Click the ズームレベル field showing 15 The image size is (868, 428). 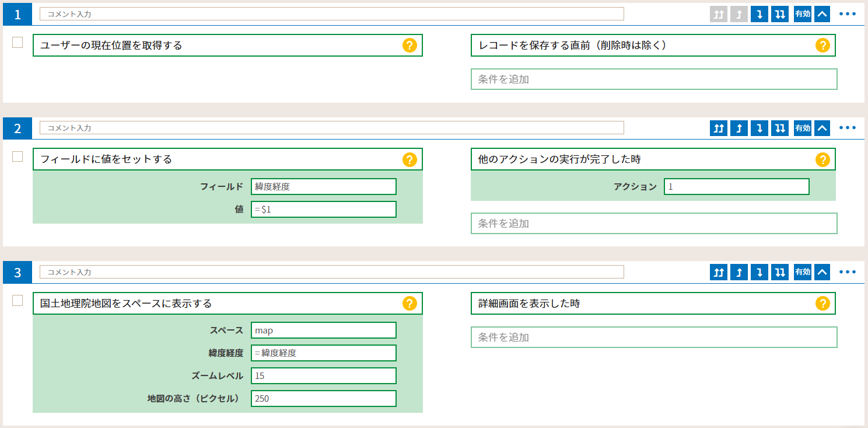(x=323, y=376)
